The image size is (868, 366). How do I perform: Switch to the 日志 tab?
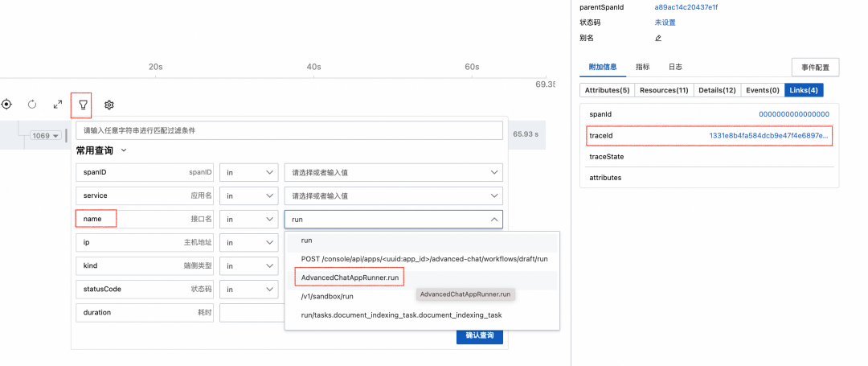675,67
